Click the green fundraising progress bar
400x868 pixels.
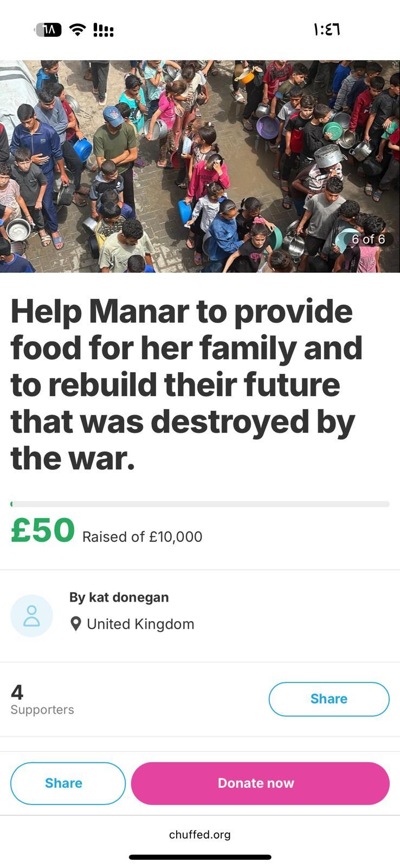[x=199, y=504]
